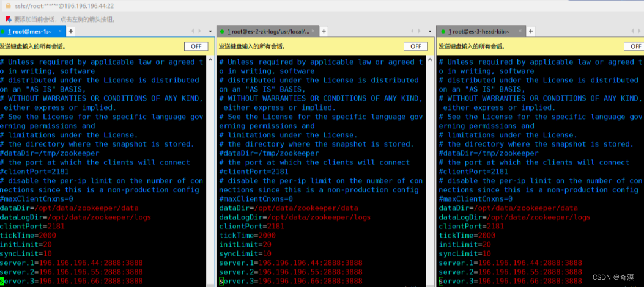This screenshot has width=644, height=287.
Task: Click the left tab scroll arrow in third pane
Action: click(x=633, y=31)
